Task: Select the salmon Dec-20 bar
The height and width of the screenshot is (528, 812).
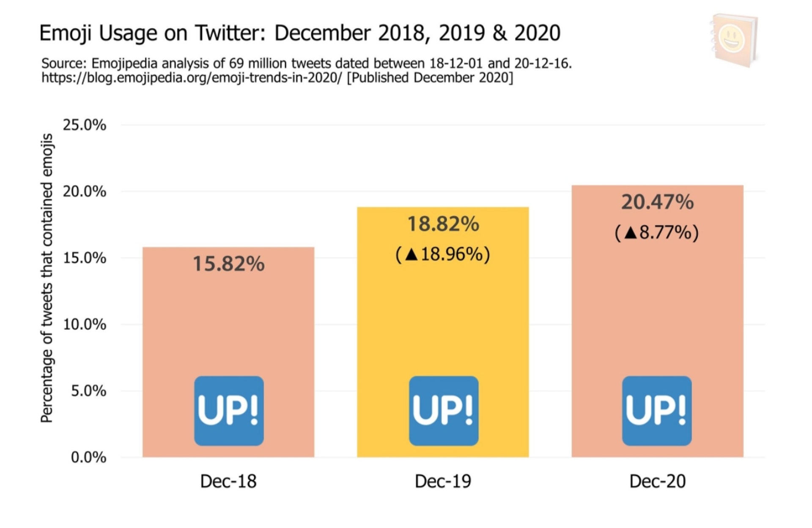Action: click(x=658, y=321)
